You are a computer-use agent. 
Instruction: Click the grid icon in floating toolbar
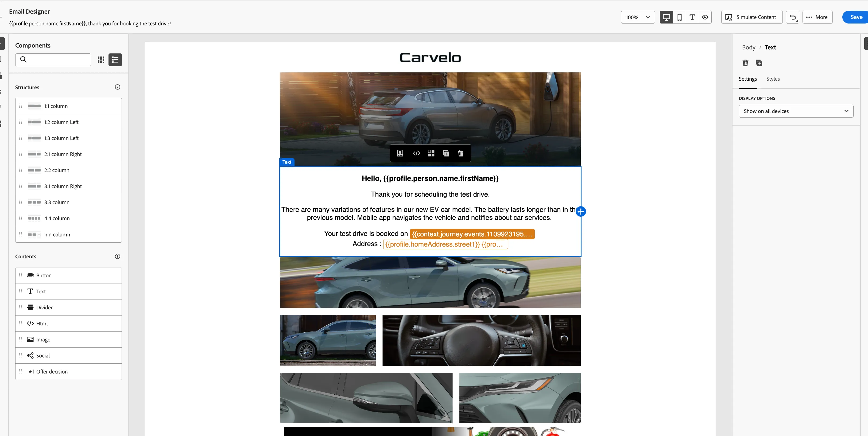(431, 153)
